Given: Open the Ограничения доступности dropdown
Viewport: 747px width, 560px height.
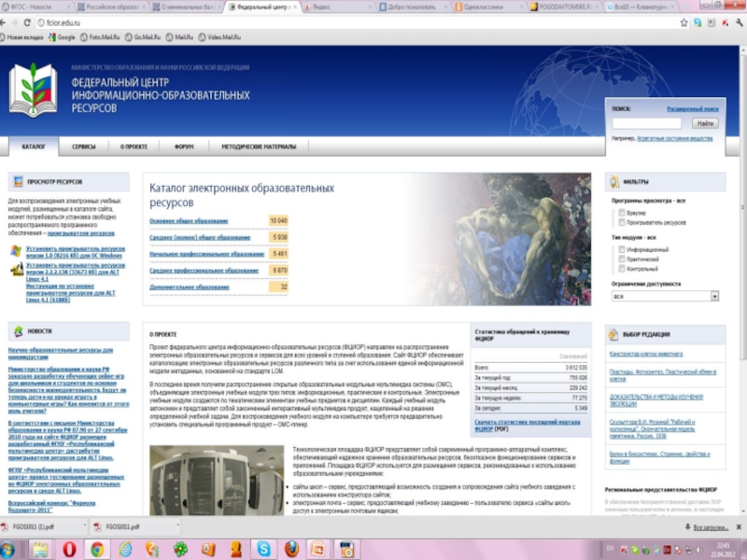Looking at the screenshot, I should point(665,296).
